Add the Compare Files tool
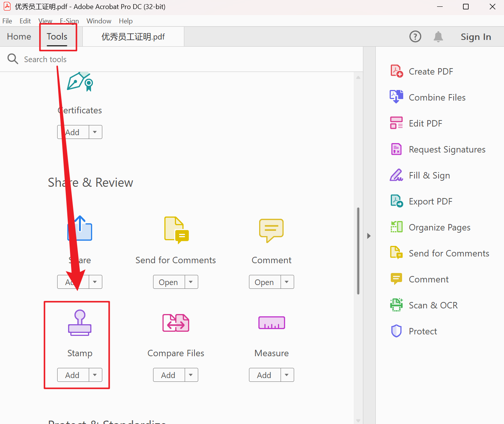This screenshot has width=504, height=424. 169,375
